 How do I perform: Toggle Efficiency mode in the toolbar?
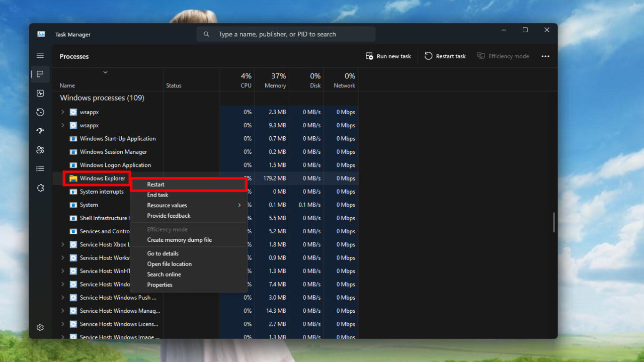pyautogui.click(x=503, y=56)
